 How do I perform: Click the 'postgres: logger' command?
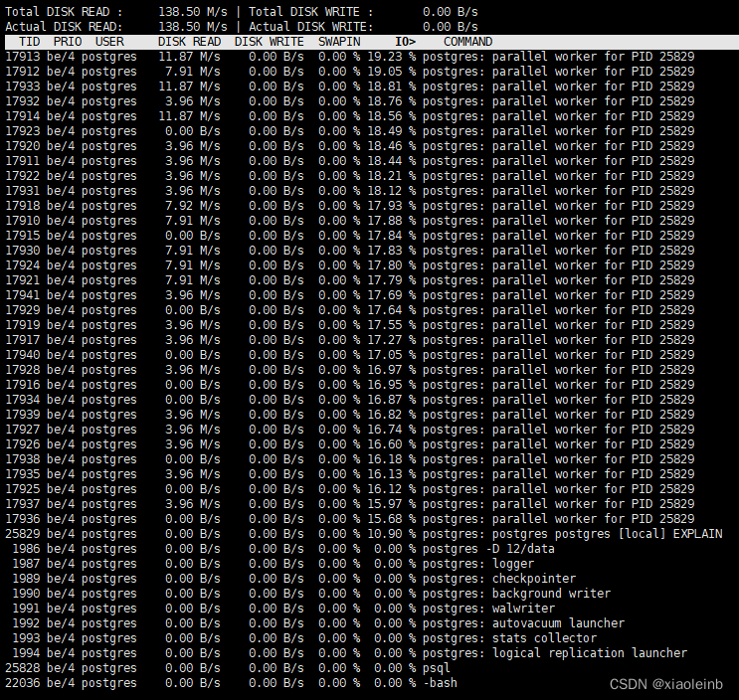(478, 564)
